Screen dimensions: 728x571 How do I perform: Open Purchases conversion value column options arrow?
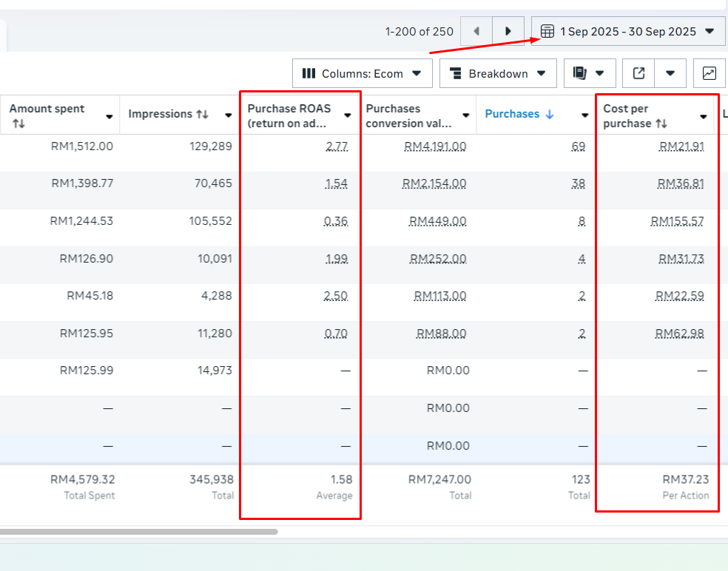(465, 115)
